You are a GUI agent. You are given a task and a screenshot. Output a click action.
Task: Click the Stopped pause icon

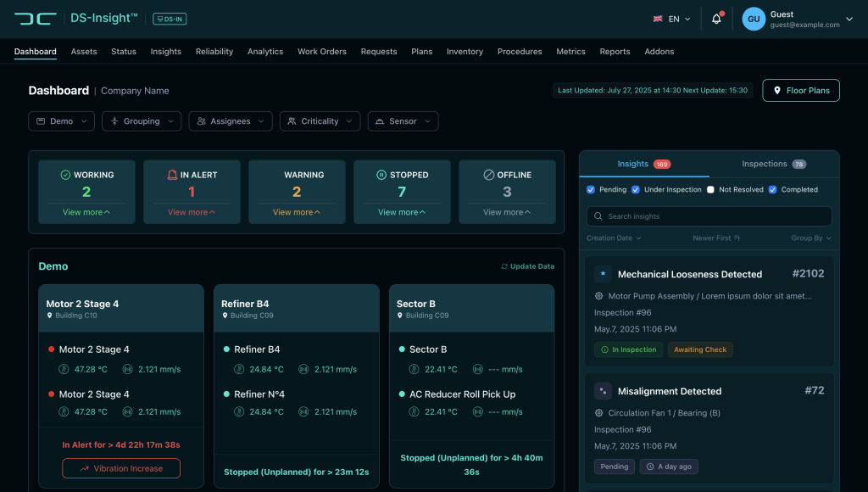(381, 175)
